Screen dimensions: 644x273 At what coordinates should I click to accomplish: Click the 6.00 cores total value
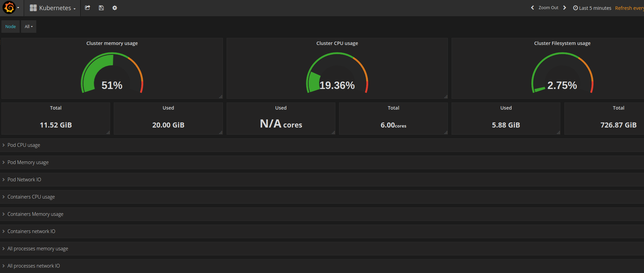[394, 125]
